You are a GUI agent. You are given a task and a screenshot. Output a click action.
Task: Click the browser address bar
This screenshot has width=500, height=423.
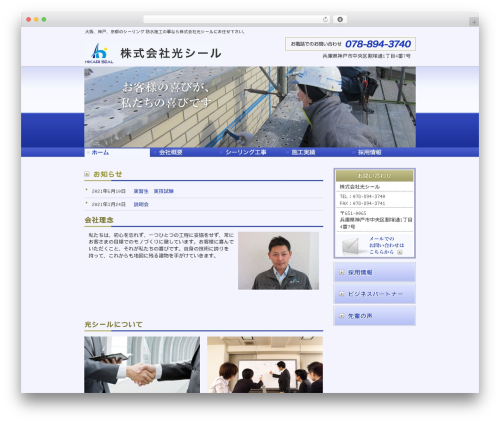(237, 20)
